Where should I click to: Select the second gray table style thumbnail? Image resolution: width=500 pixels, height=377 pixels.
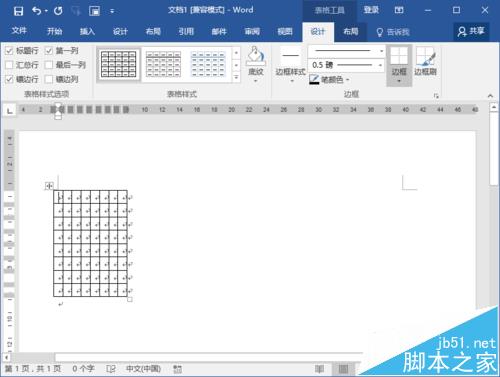[163, 64]
